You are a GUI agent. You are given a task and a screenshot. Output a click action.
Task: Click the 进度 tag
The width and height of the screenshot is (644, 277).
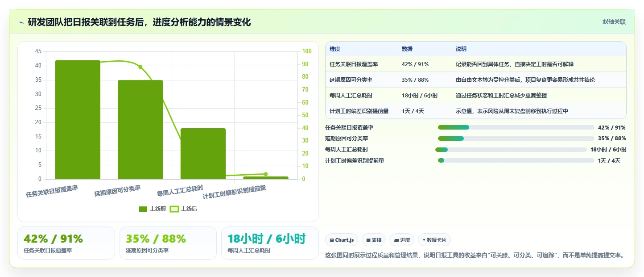(x=402, y=240)
